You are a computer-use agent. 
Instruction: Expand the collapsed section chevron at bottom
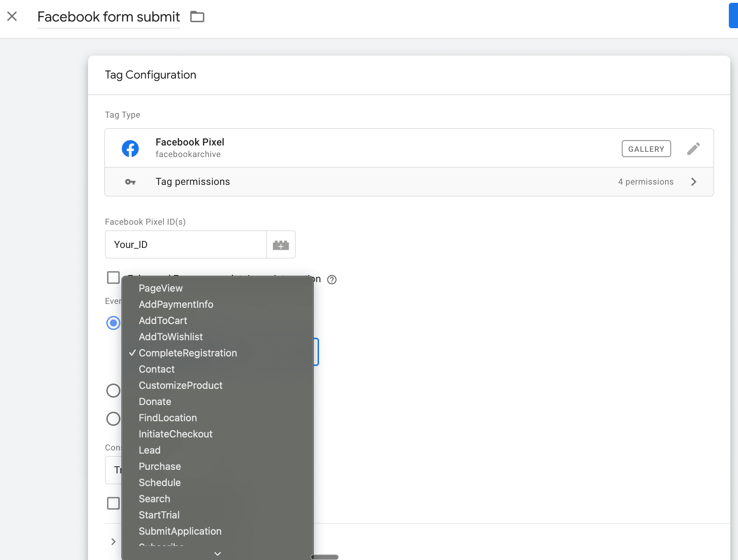pos(113,541)
